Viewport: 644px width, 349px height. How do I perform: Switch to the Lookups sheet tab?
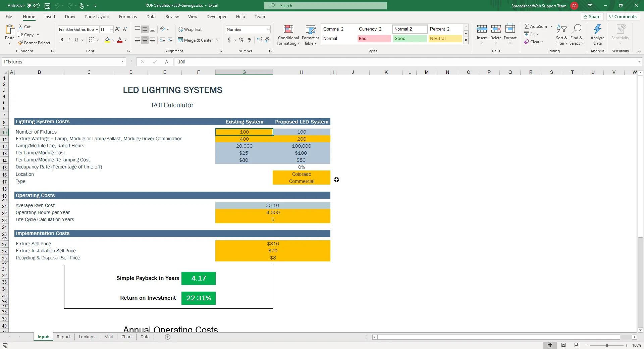coord(87,337)
